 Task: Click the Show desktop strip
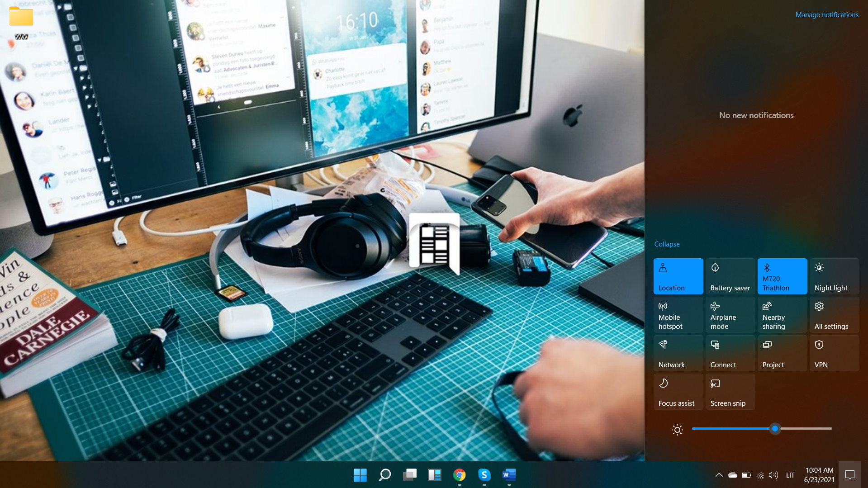(866, 475)
